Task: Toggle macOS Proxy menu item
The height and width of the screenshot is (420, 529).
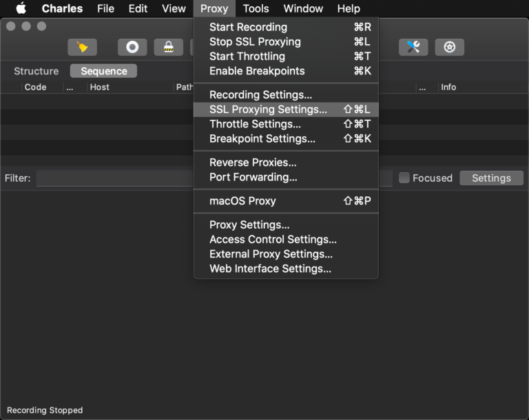Action: (x=286, y=201)
